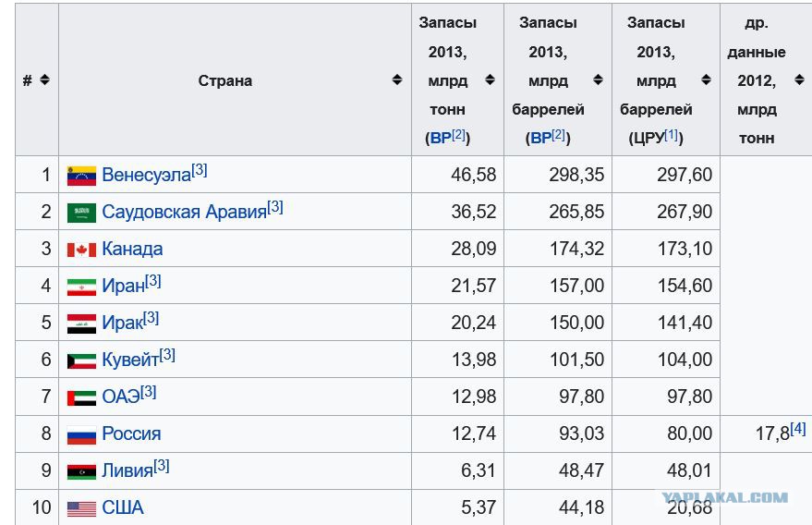Click the Iraq flag icon

click(82, 324)
